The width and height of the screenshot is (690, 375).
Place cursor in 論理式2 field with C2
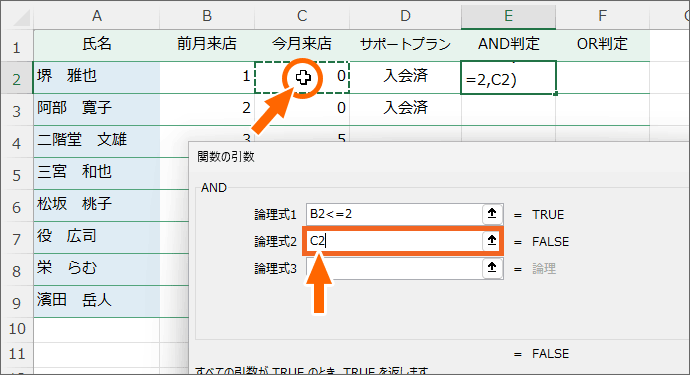[x=394, y=241]
